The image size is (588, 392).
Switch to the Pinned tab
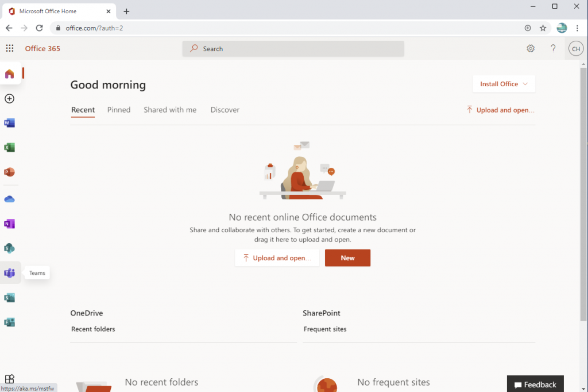pyautogui.click(x=119, y=110)
